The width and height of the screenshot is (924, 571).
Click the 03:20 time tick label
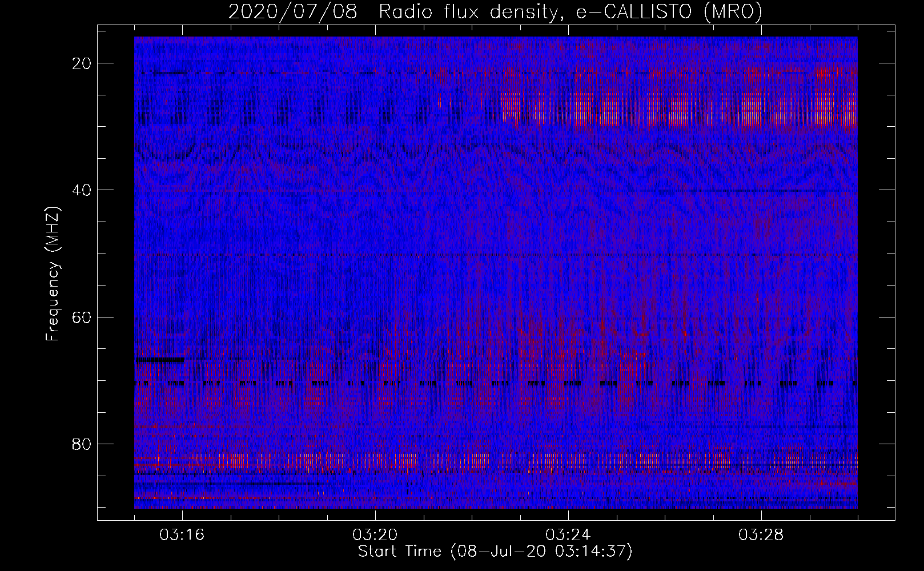(x=375, y=535)
